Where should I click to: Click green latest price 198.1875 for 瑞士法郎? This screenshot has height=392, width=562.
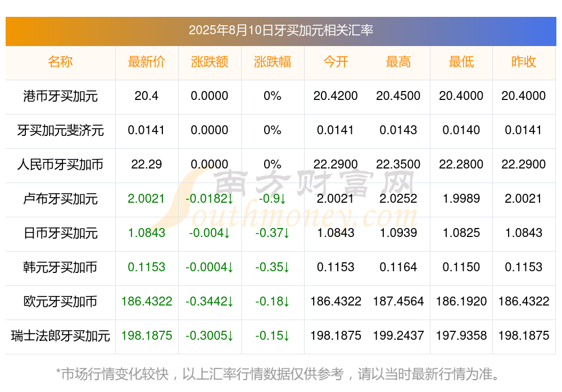click(x=147, y=335)
